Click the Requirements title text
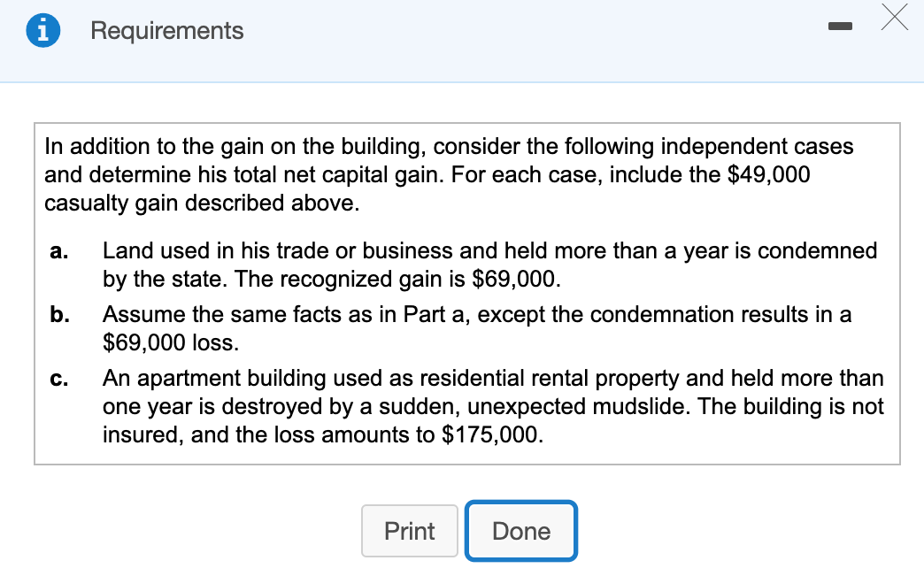The height and width of the screenshot is (576, 924). point(166,30)
